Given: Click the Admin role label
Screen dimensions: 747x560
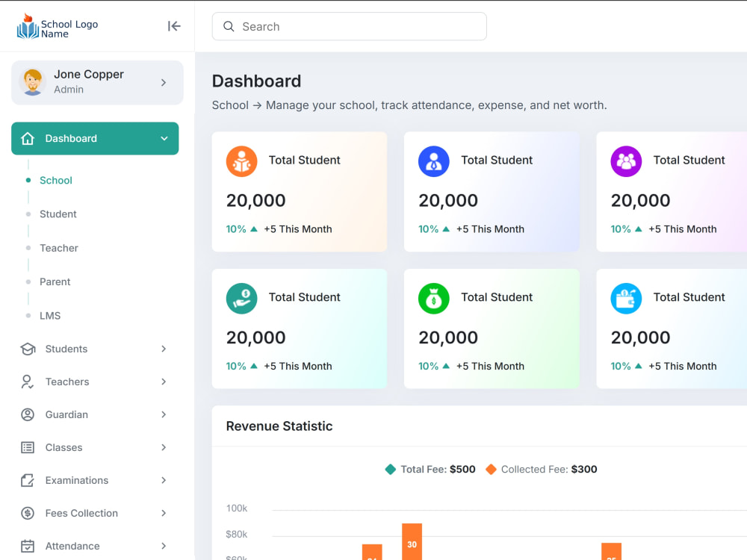Looking at the screenshot, I should coord(69,90).
